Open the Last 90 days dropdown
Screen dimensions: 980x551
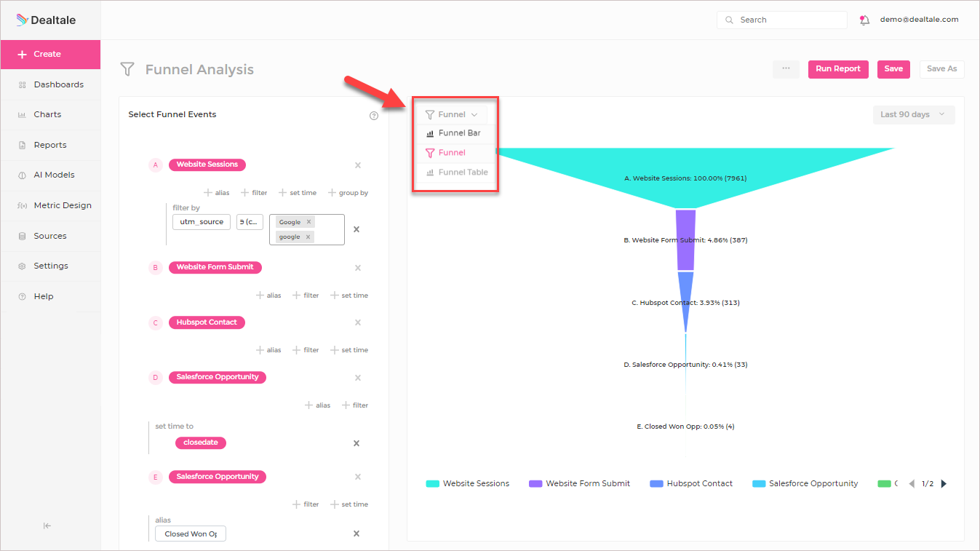pos(914,114)
